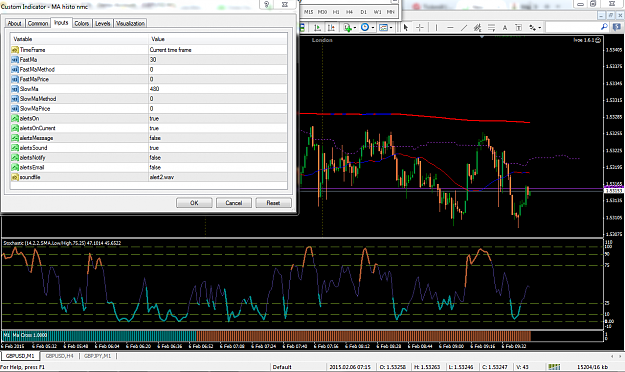625x372 pixels.
Task: Open Periods clock icon
Action: pyautogui.click(x=365, y=28)
